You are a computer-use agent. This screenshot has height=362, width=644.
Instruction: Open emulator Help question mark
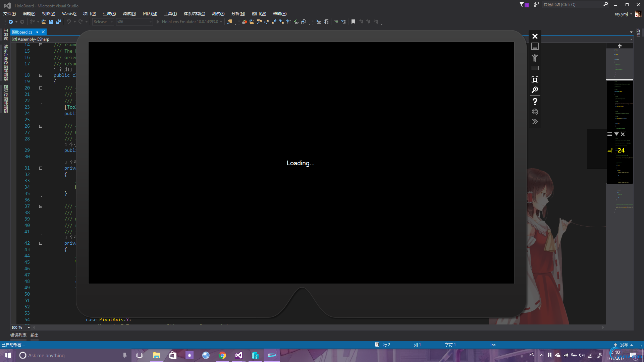coord(535,101)
